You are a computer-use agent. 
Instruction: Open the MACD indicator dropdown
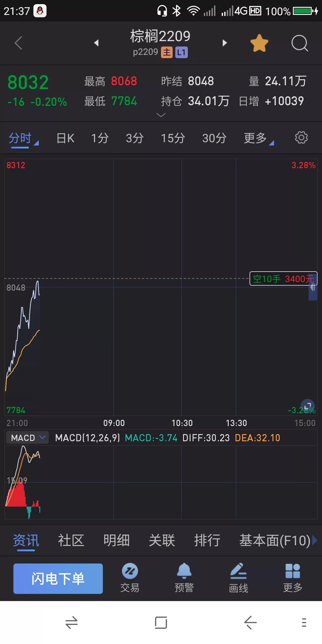pyautogui.click(x=27, y=438)
